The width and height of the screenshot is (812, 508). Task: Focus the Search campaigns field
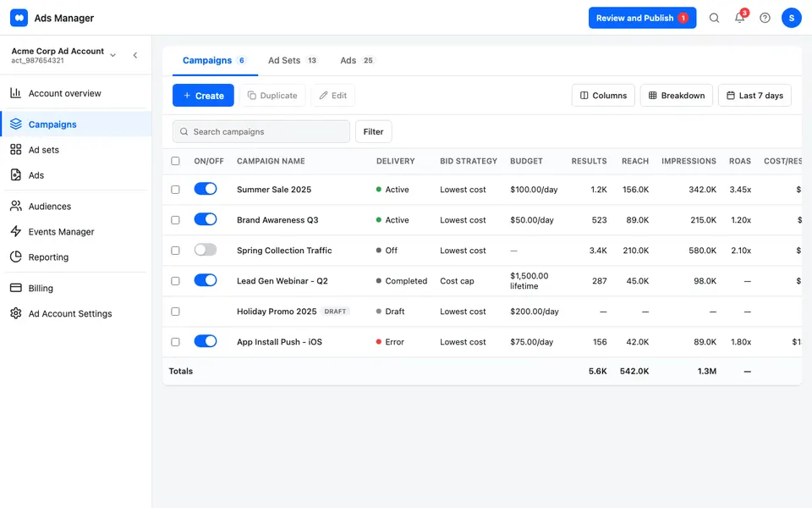click(x=261, y=132)
